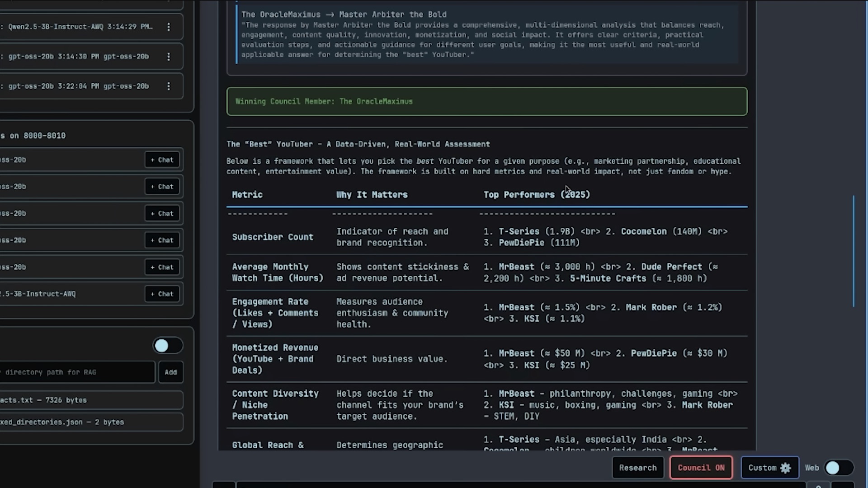Select the indexed_directories.json file entry
868x488 pixels.
click(x=90, y=422)
